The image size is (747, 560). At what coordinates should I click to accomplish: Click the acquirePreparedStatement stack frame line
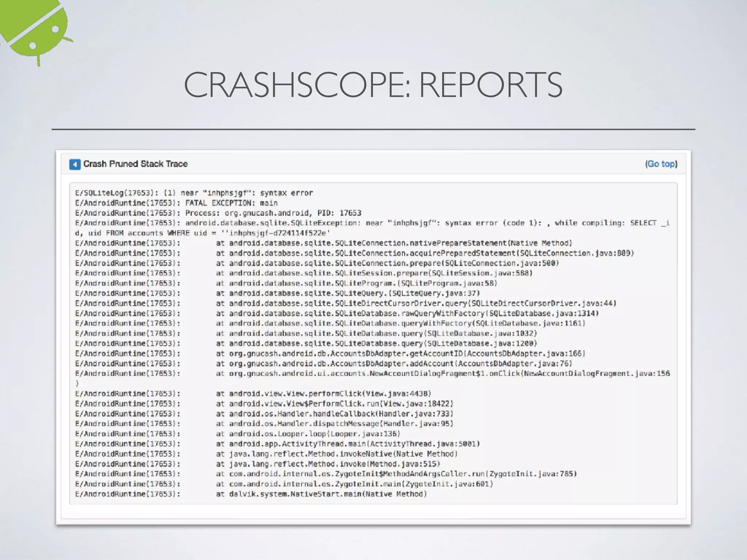pyautogui.click(x=355, y=253)
